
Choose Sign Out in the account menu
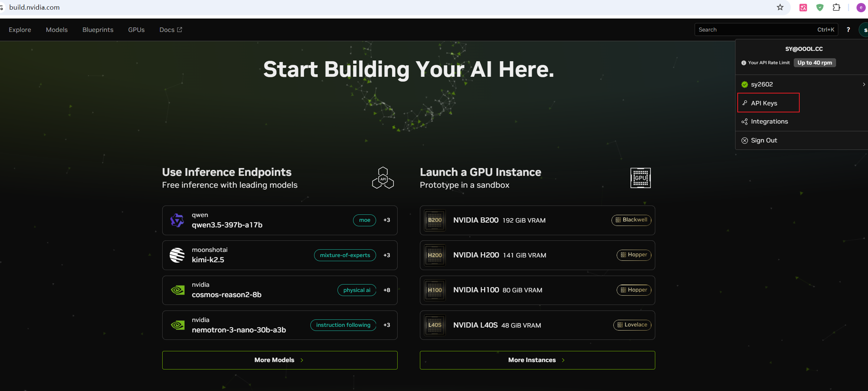point(764,141)
